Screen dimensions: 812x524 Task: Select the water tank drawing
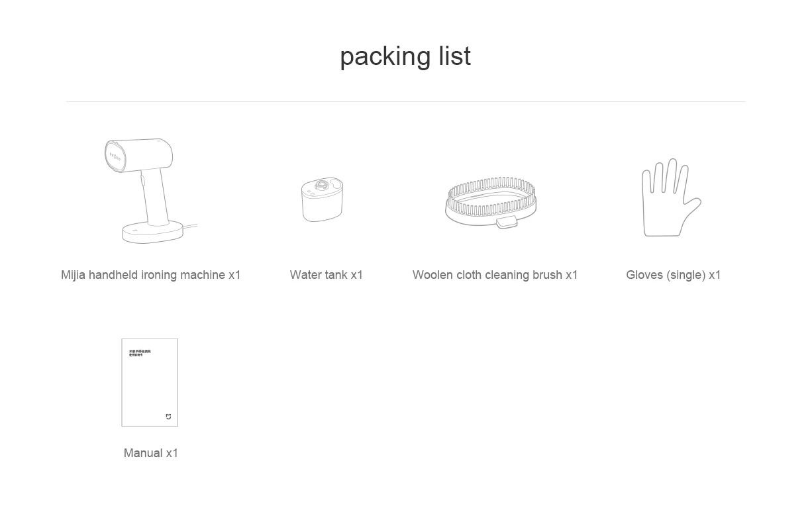tap(322, 199)
